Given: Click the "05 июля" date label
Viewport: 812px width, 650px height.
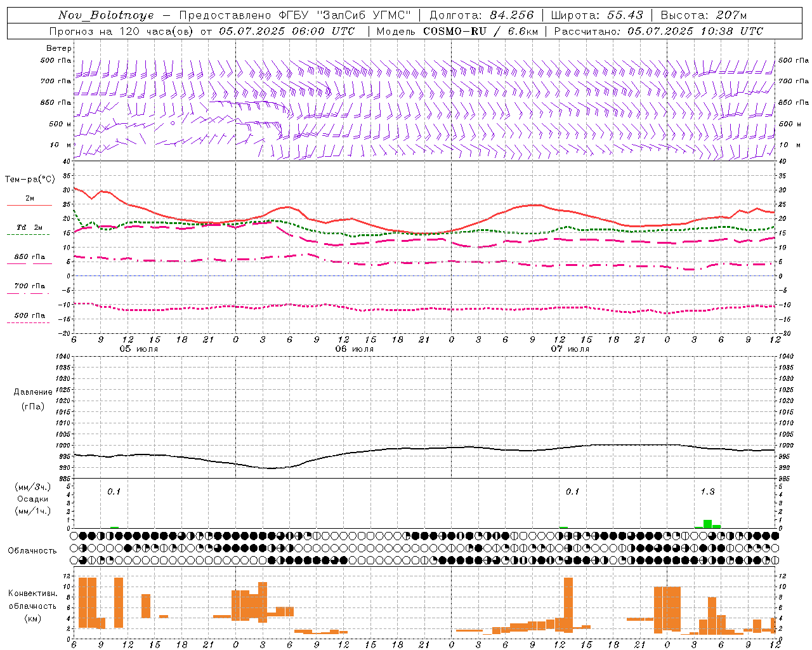Looking at the screenshot, I should (x=139, y=349).
